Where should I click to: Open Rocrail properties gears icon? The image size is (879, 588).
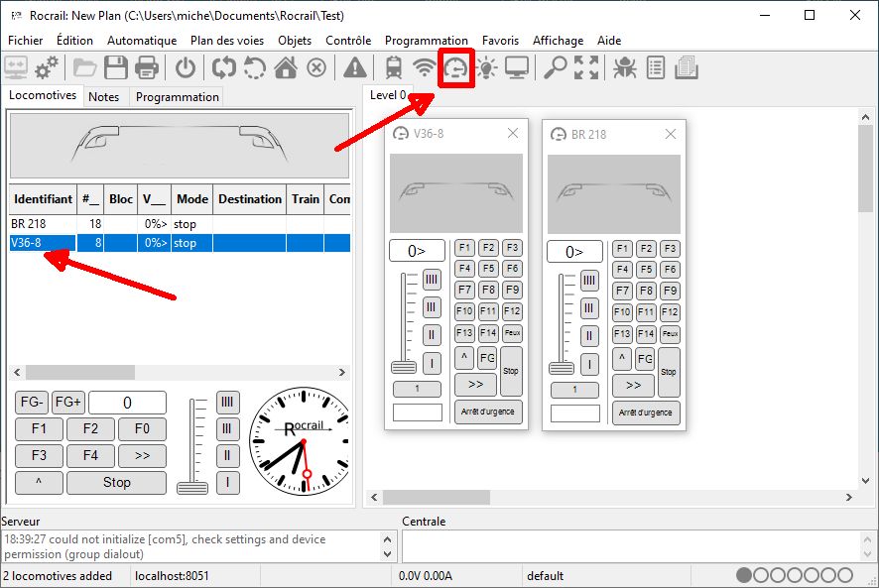pyautogui.click(x=47, y=67)
